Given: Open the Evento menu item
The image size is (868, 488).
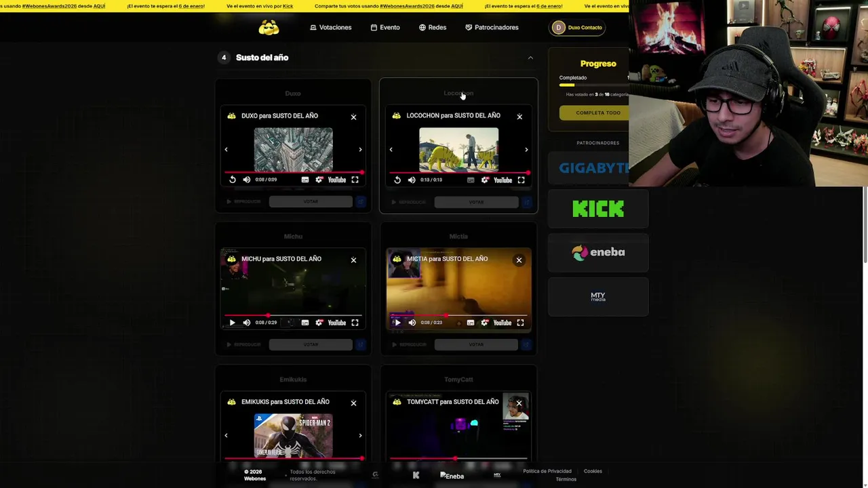Looking at the screenshot, I should (x=385, y=27).
